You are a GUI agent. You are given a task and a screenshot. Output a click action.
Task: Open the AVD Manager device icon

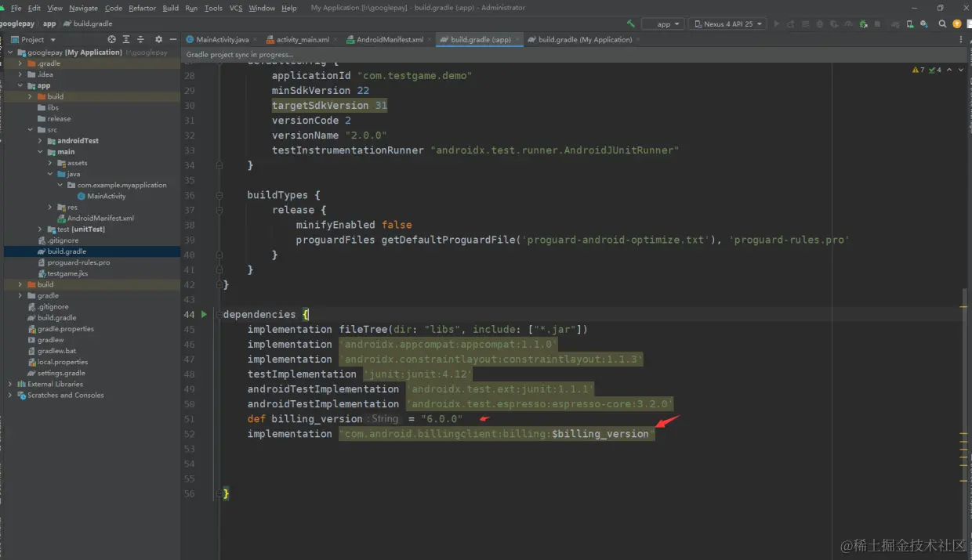(x=909, y=23)
